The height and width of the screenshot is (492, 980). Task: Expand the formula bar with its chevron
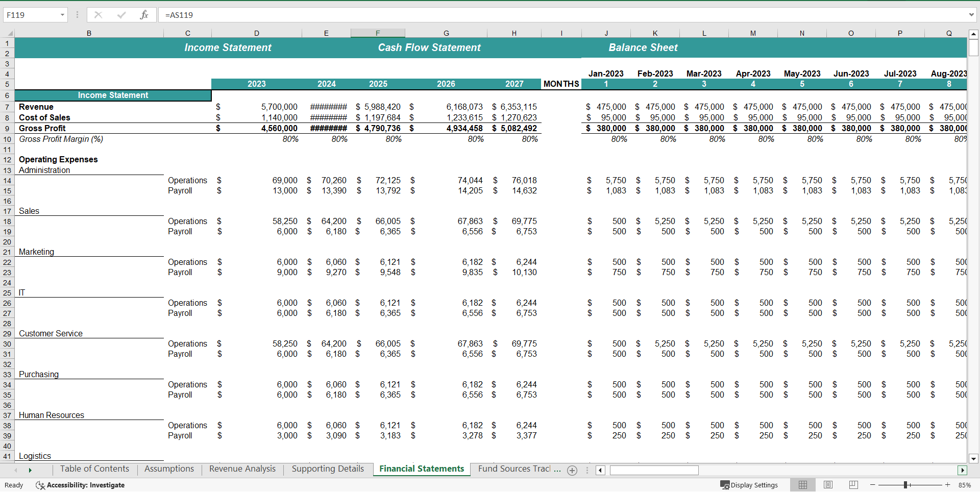coord(971,15)
